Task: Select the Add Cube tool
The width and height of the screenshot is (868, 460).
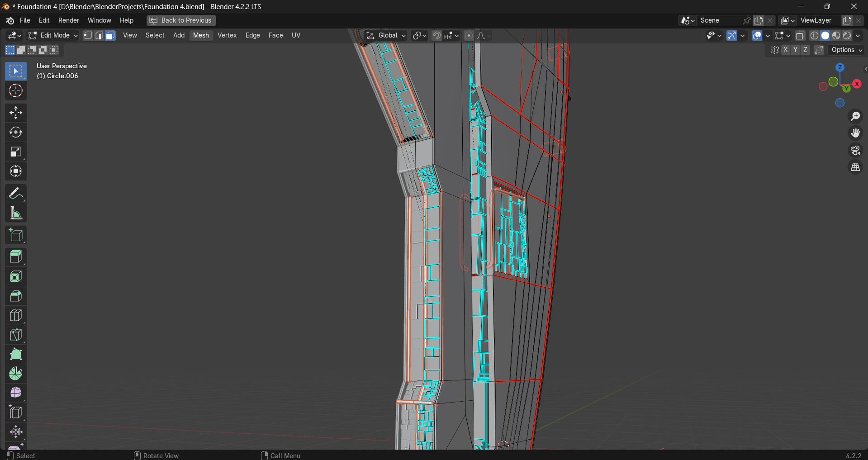Action: point(16,235)
